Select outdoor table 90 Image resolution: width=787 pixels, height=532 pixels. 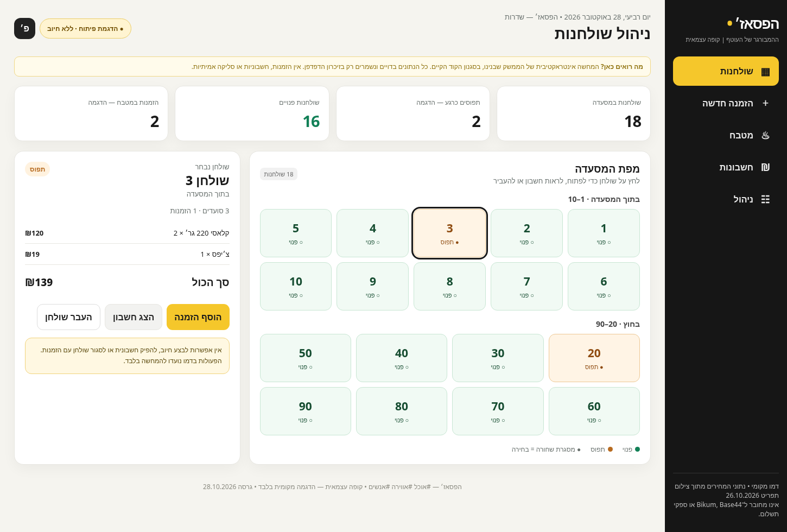tap(306, 411)
